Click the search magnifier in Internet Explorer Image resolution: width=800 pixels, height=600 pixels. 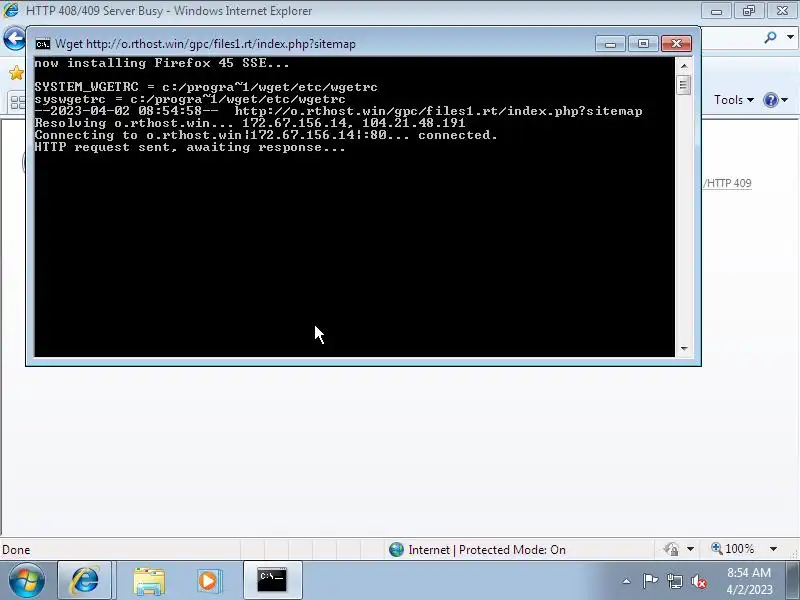(770, 37)
